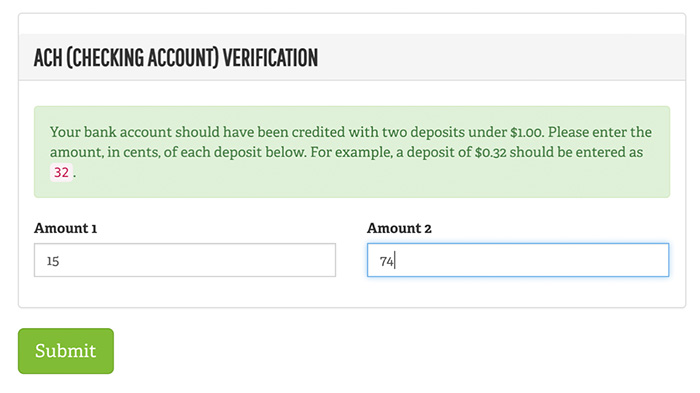Click the Amount 2 label text

[x=399, y=228]
